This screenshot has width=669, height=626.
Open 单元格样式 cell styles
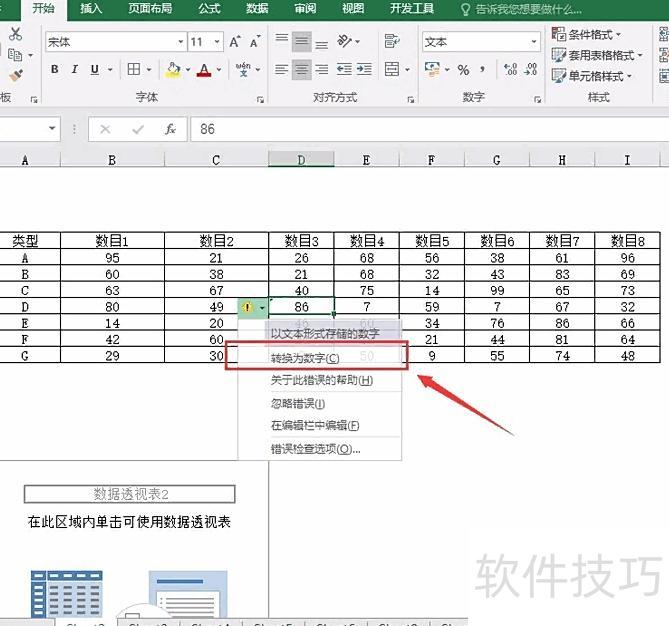592,76
